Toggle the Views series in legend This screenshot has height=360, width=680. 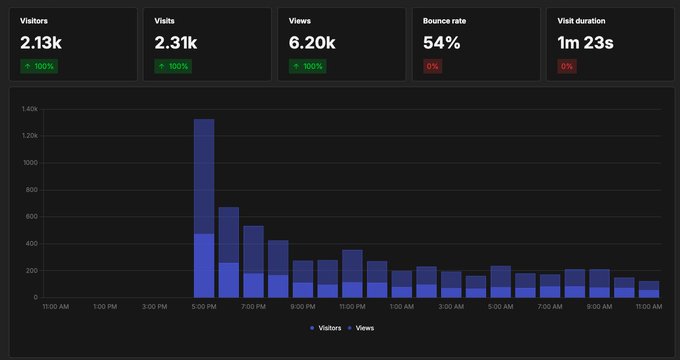[360, 328]
